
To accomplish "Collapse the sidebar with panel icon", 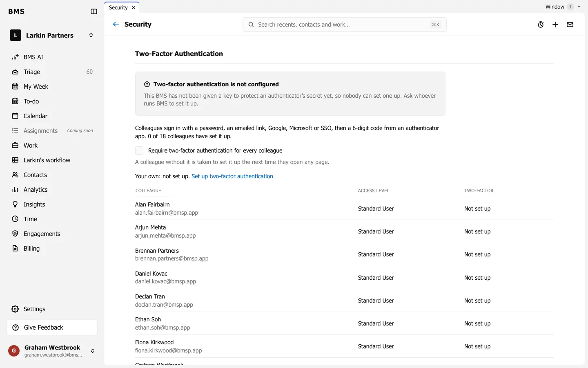I will pyautogui.click(x=94, y=11).
